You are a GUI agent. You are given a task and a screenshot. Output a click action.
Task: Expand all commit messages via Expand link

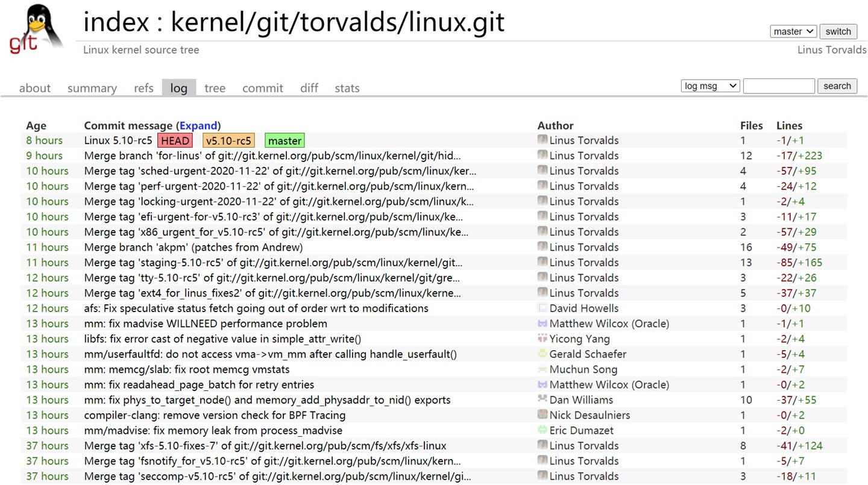point(198,125)
